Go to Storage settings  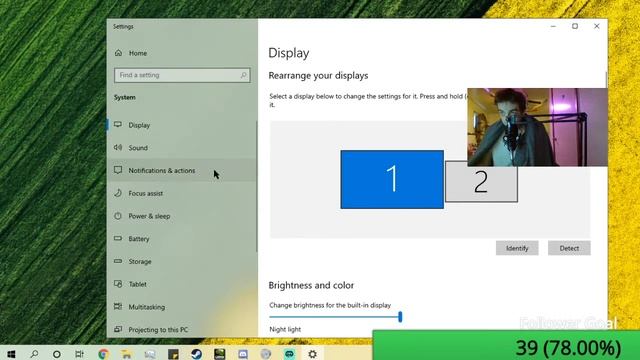[x=182, y=261]
